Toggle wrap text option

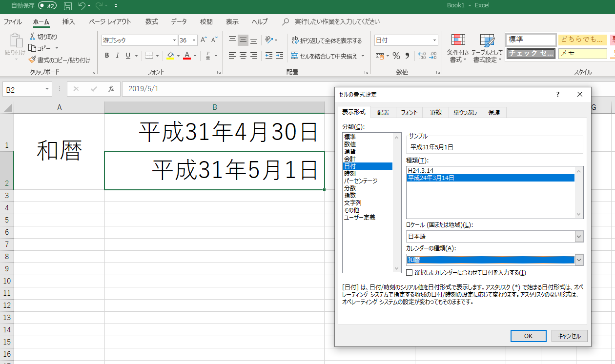(327, 40)
